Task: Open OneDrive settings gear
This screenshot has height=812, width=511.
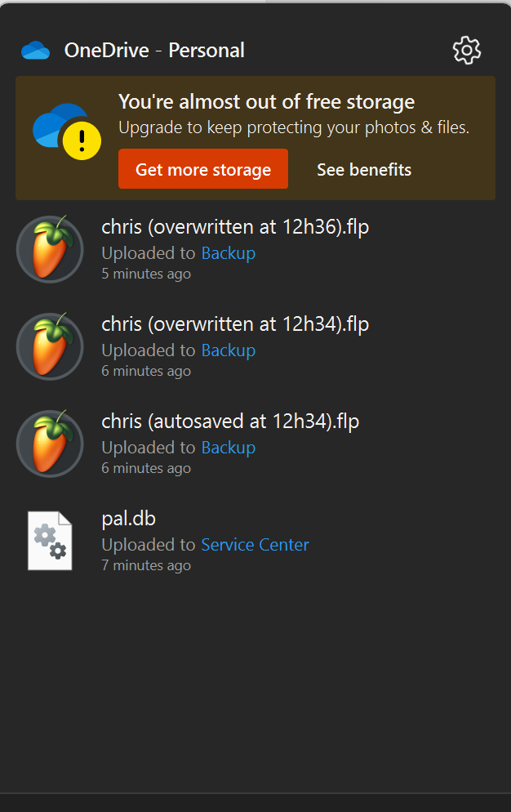Action: point(467,51)
